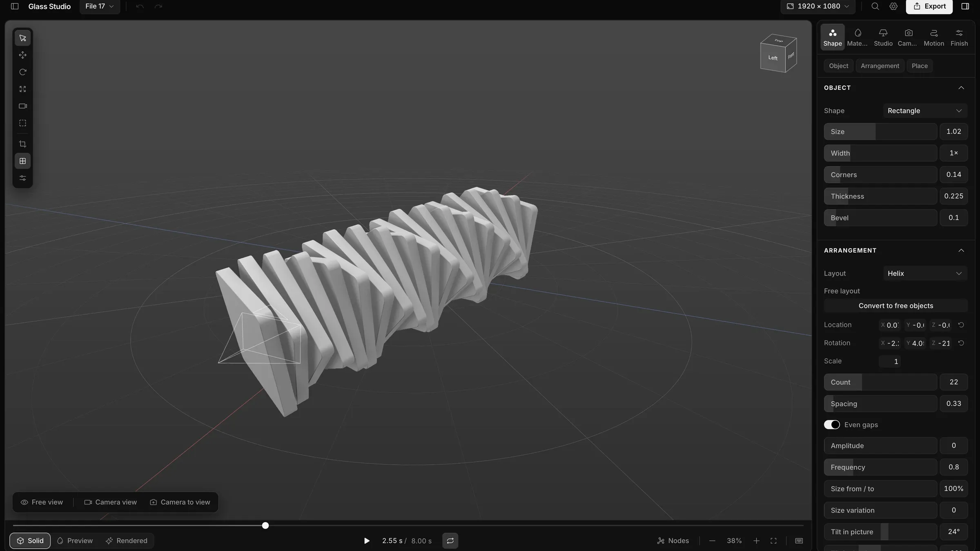This screenshot has height=551, width=980.
Task: Open the Finish tab
Action: [959, 37]
